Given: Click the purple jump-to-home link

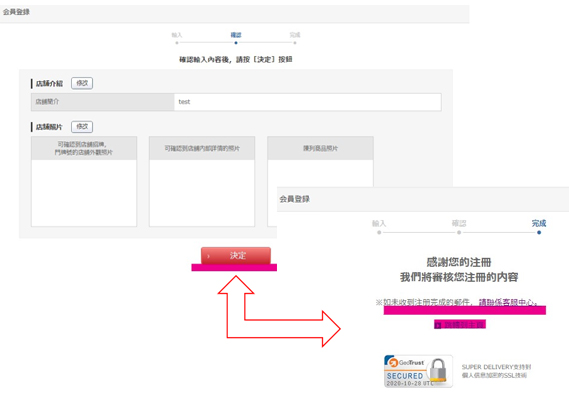Looking at the screenshot, I should tap(460, 324).
